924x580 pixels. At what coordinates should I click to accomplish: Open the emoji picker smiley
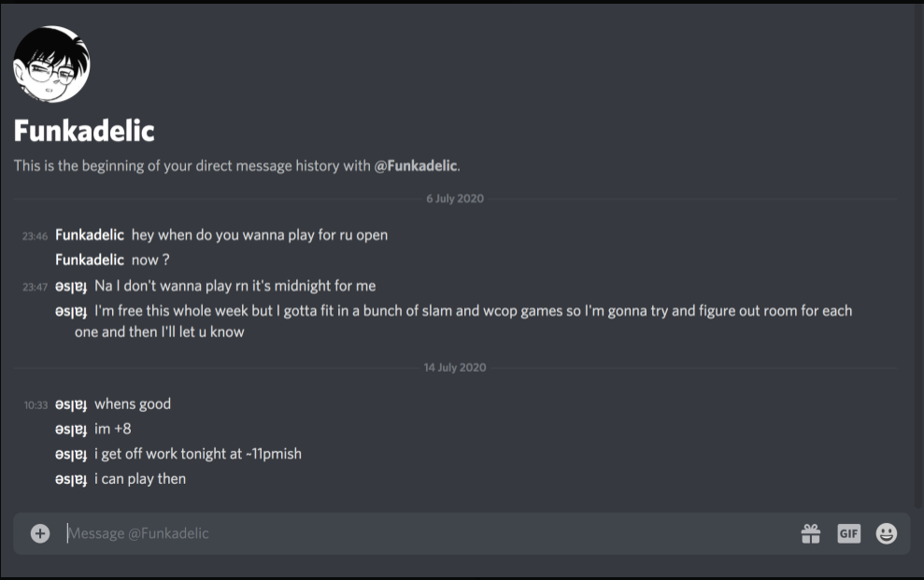[887, 533]
